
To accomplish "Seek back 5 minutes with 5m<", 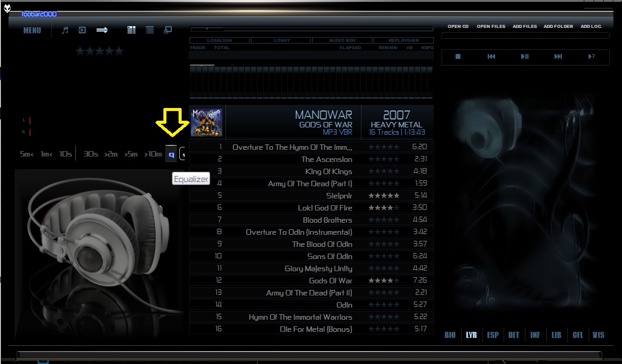I will (x=27, y=154).
